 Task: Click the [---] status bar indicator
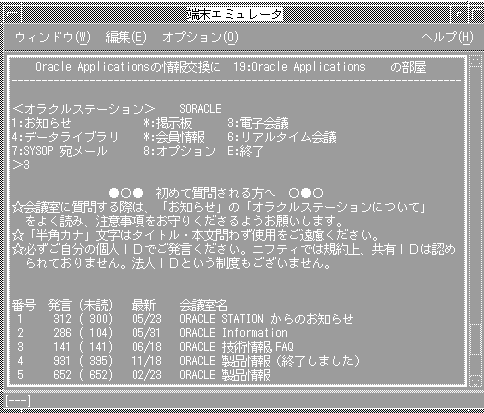18,401
